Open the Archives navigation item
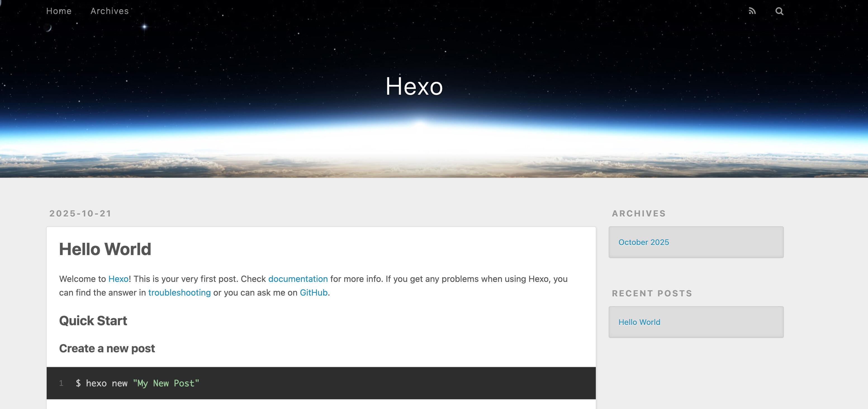This screenshot has height=409, width=868. coord(110,11)
